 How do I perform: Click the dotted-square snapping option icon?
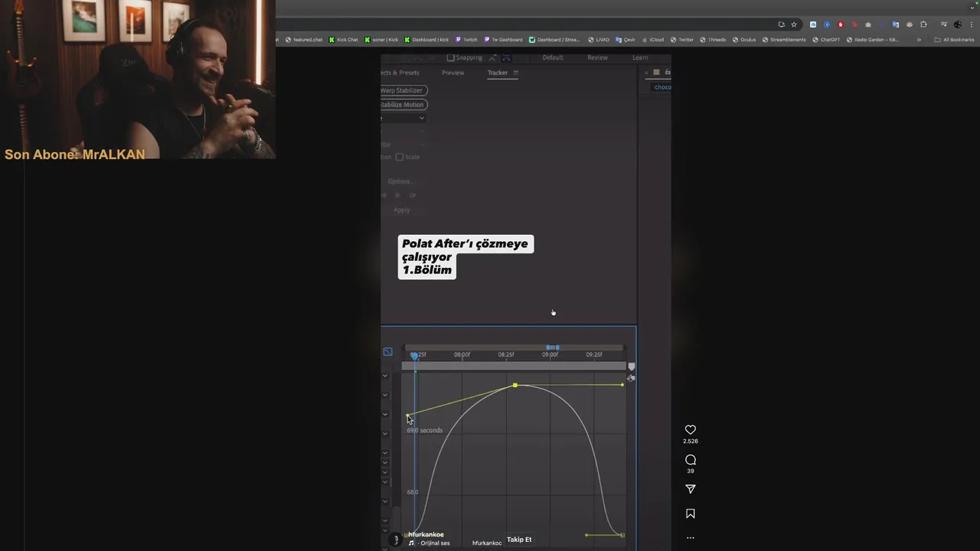(506, 57)
